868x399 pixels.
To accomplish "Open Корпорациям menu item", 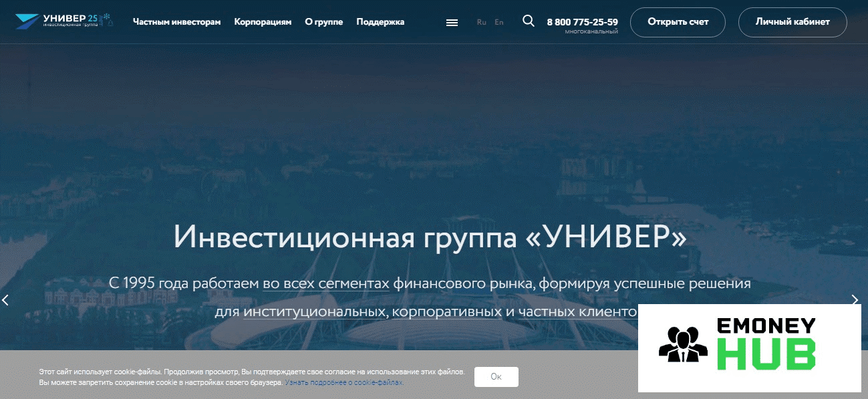I will point(263,22).
